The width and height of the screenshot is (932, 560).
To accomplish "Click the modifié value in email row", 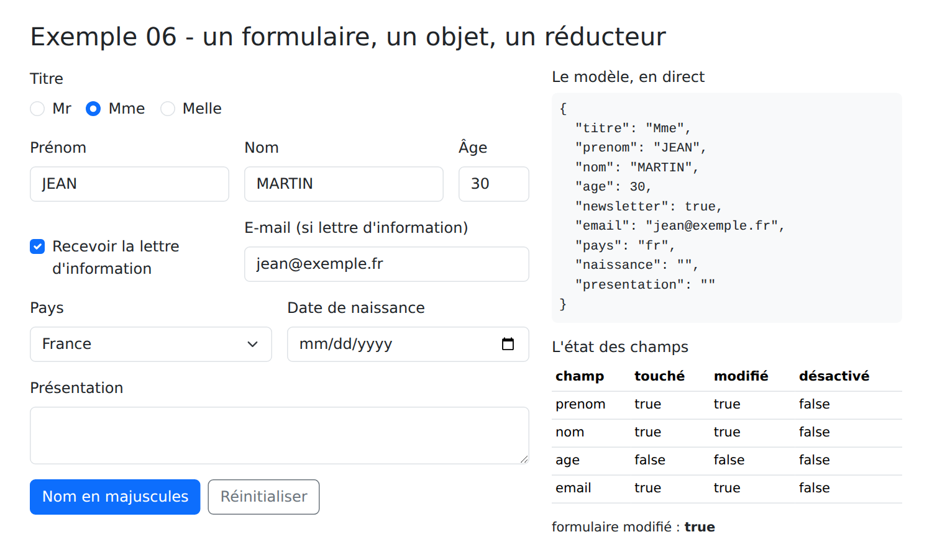I will (x=727, y=488).
